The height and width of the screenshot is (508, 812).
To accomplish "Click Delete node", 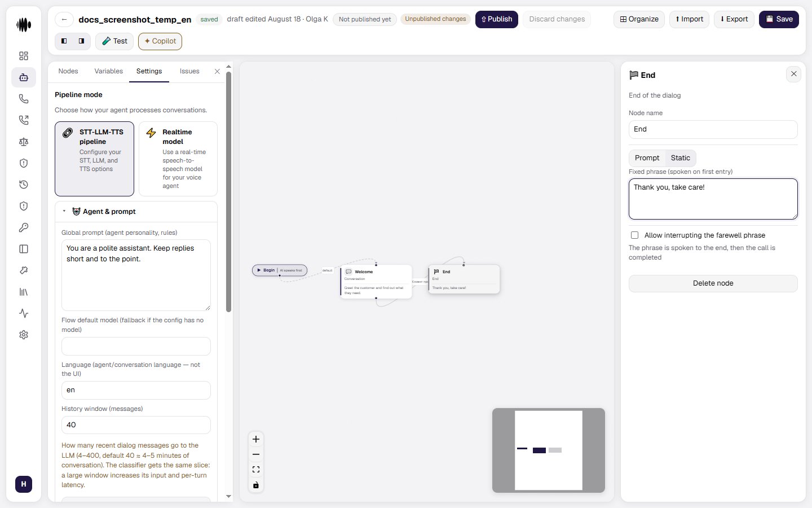I will (713, 283).
